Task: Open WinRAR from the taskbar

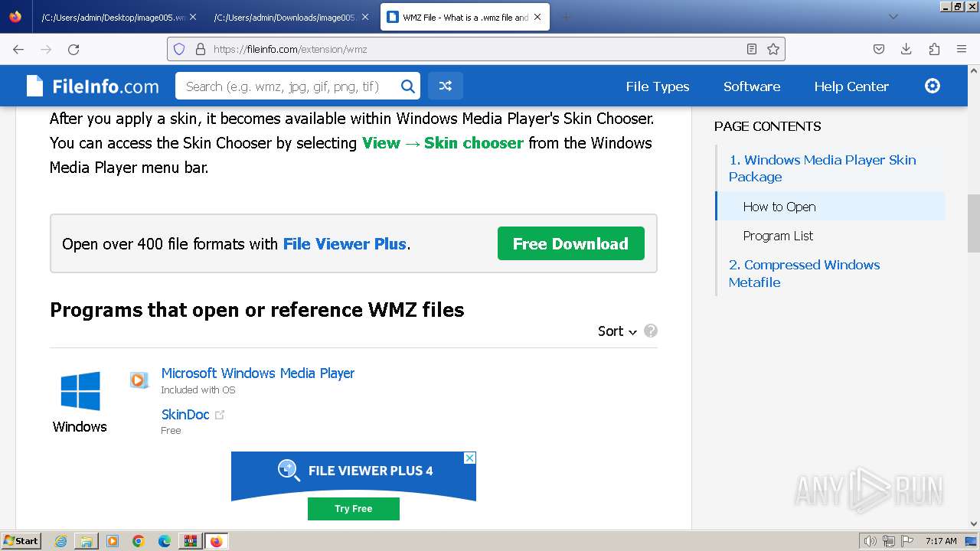Action: (190, 541)
